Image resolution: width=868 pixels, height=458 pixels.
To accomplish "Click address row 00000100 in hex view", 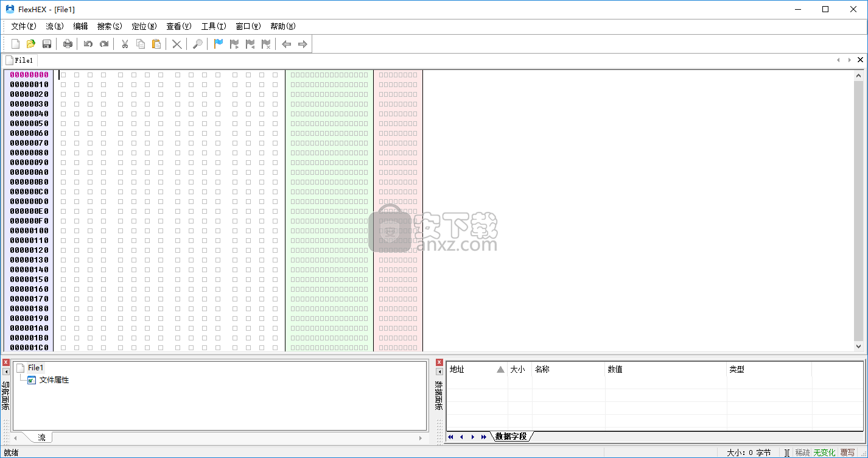I will (29, 231).
